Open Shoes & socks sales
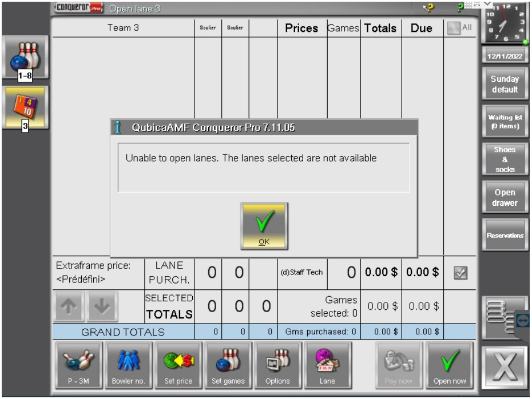532x399 pixels. [x=505, y=159]
